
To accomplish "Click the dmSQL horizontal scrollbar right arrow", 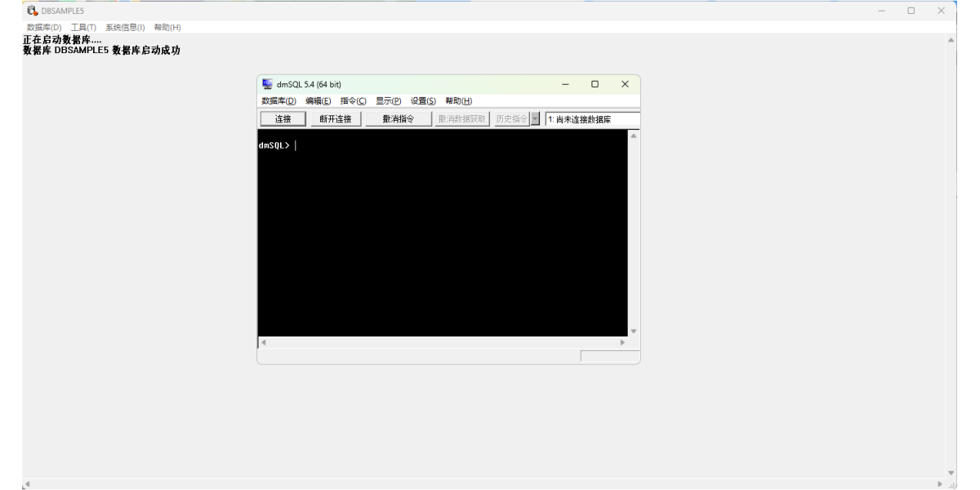I will coord(622,342).
